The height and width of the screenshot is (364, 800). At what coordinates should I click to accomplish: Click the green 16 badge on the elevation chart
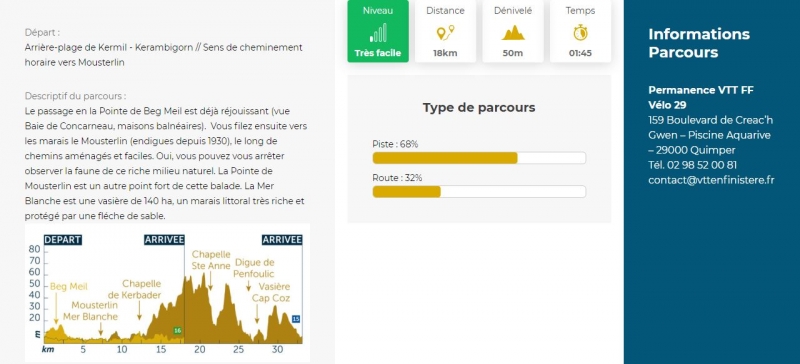coord(178,330)
